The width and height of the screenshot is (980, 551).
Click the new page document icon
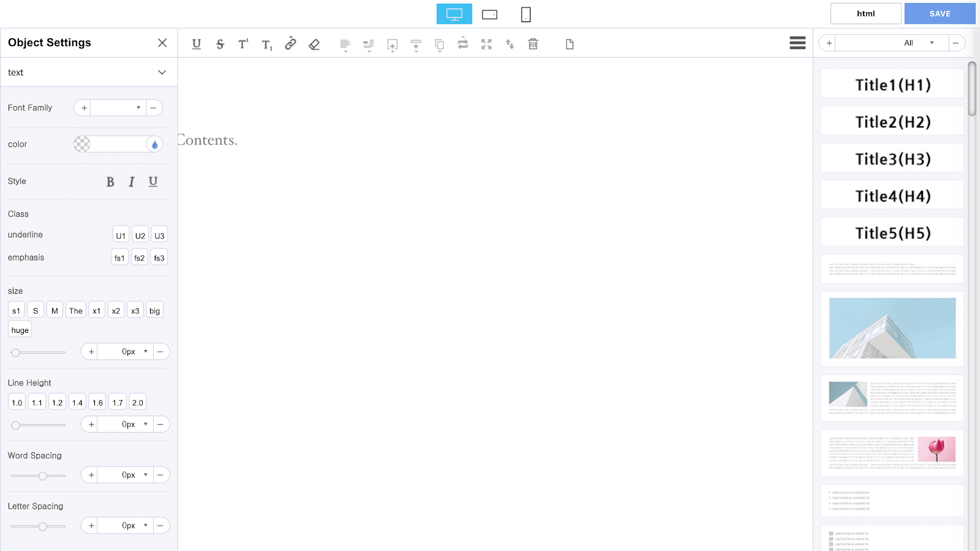[570, 44]
